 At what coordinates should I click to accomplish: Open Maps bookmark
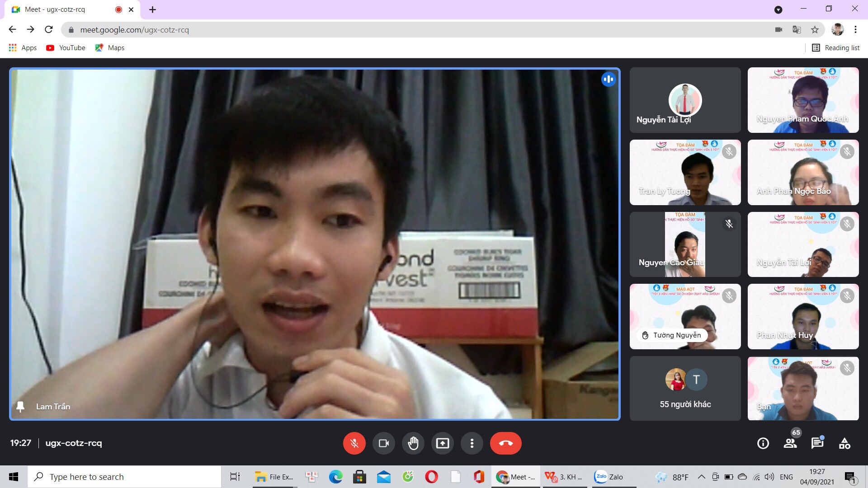[109, 48]
